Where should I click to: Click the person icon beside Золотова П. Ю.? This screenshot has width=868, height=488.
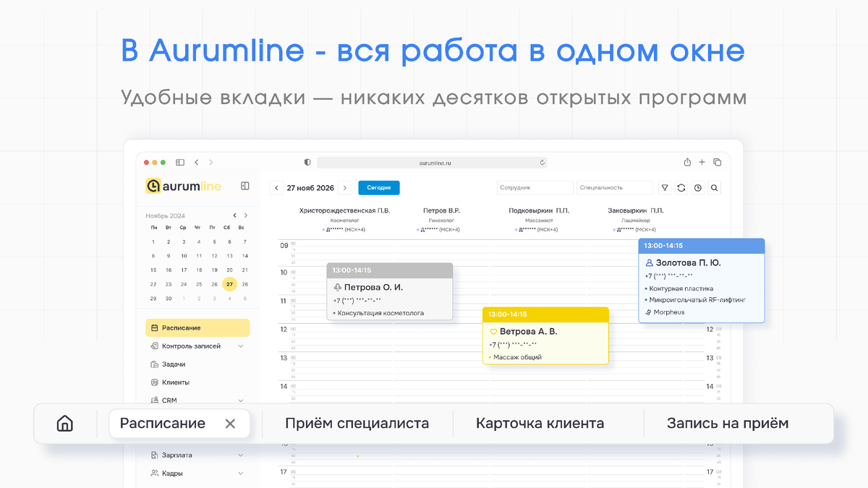pyautogui.click(x=649, y=263)
